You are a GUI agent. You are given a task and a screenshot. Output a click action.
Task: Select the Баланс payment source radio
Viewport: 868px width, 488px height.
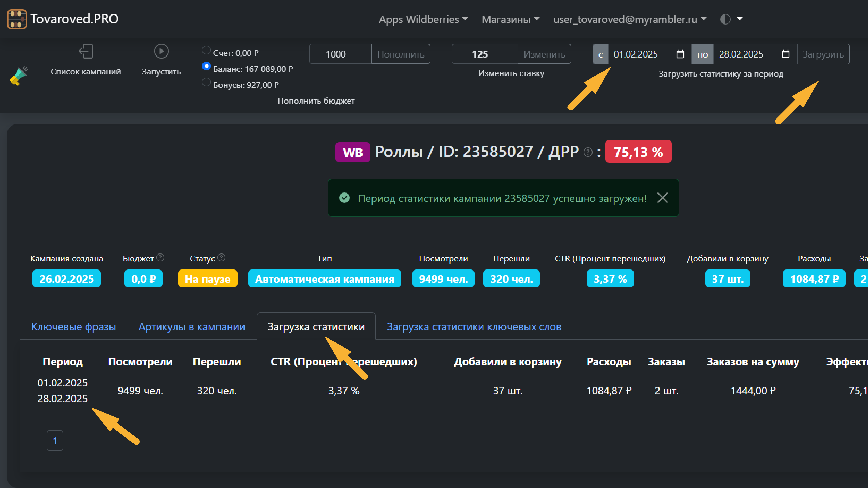coord(206,66)
